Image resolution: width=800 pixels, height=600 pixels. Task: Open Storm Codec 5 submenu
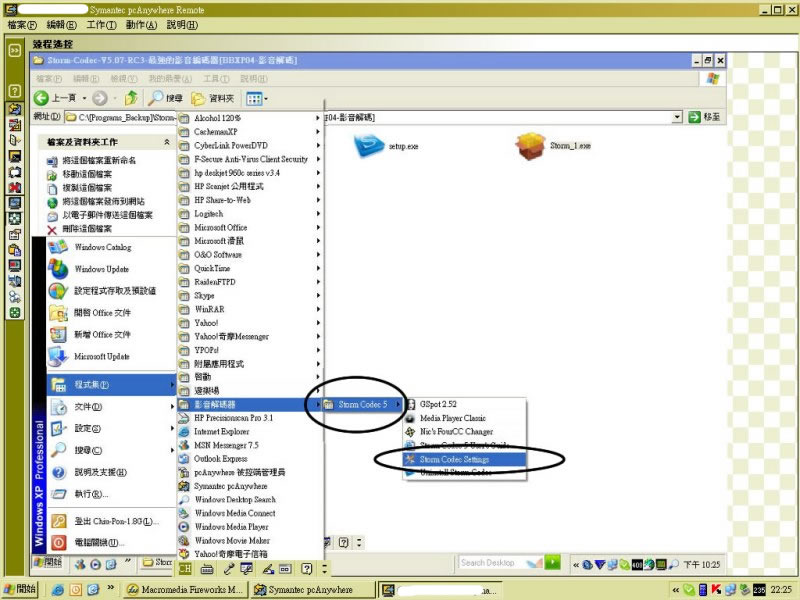coord(363,405)
